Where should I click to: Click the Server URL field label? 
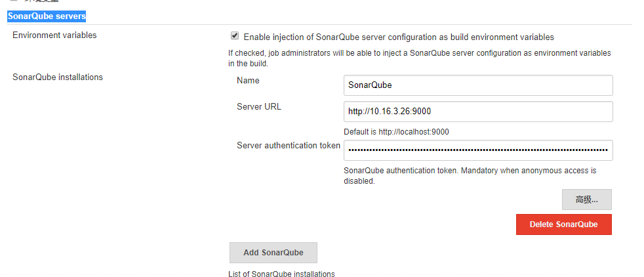click(x=259, y=106)
